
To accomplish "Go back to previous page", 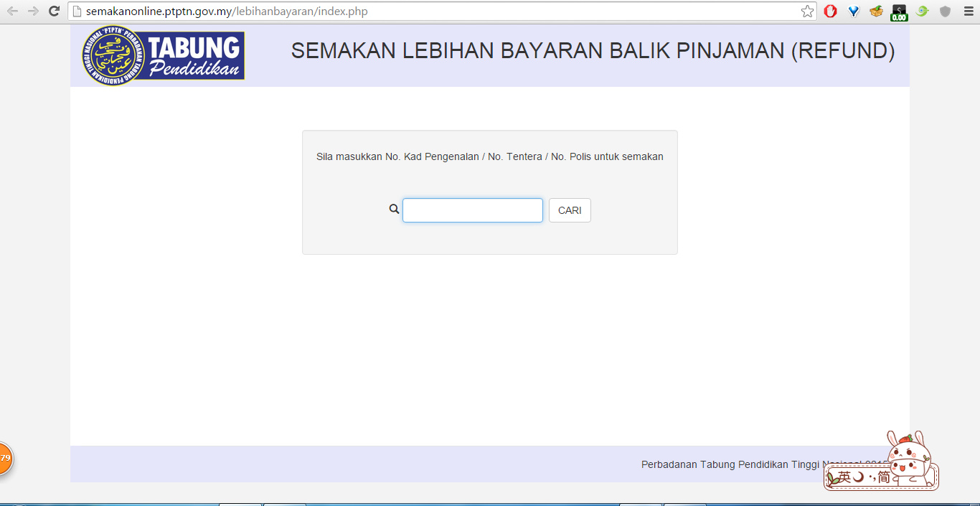I will (12, 11).
